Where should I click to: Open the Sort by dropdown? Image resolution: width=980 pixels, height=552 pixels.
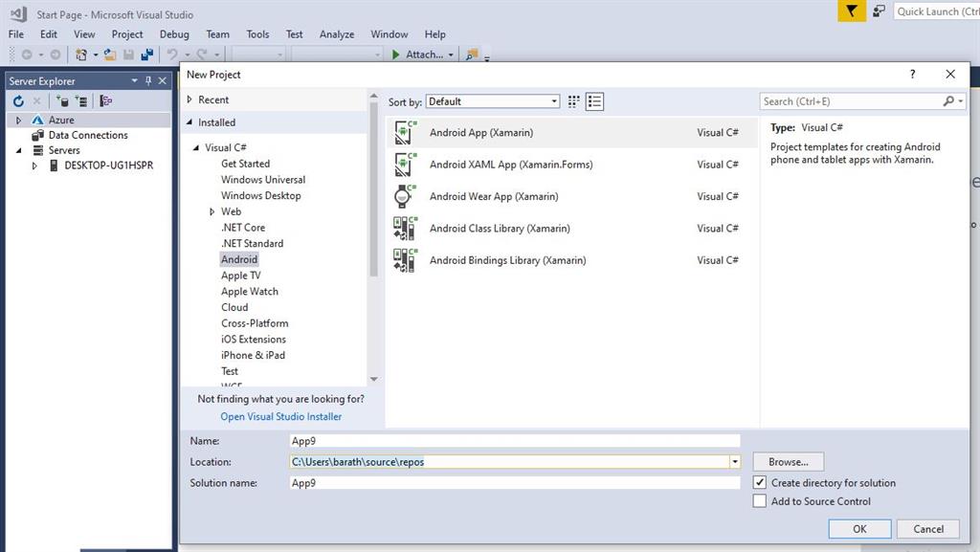[x=493, y=101]
